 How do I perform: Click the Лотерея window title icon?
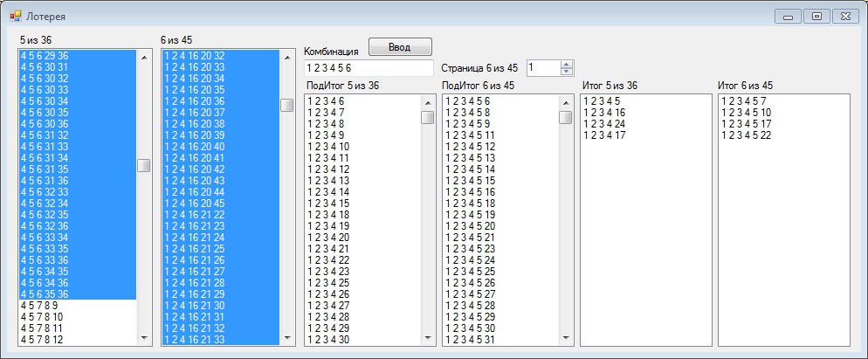[16, 16]
